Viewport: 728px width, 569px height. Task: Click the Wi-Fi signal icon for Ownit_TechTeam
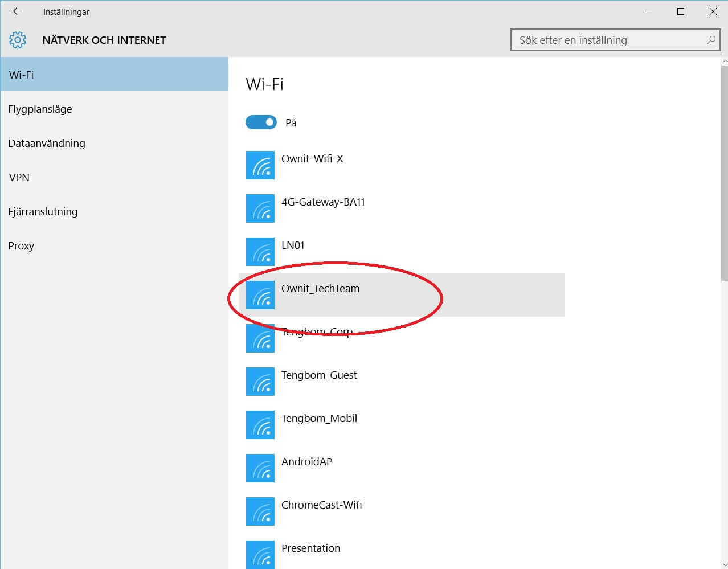[x=260, y=295]
